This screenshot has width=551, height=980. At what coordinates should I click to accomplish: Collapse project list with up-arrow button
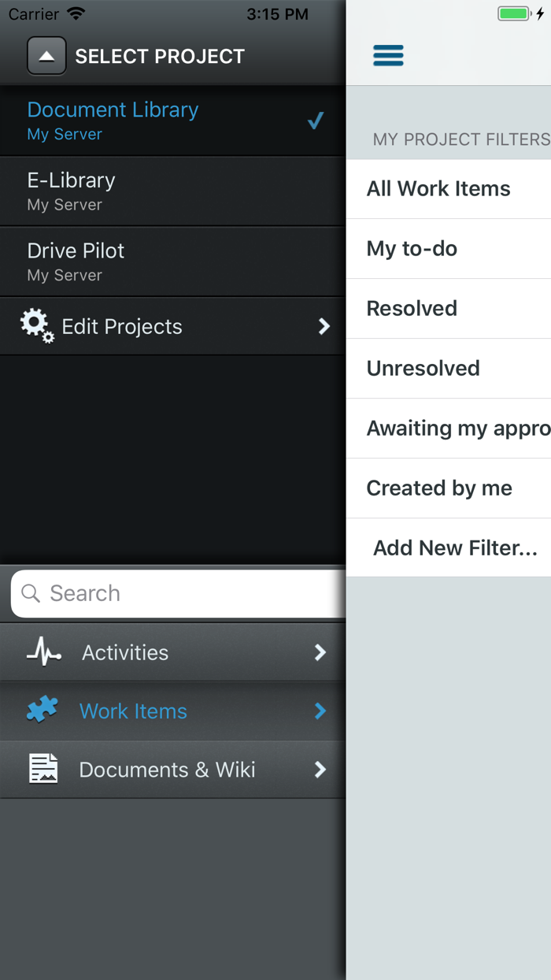click(x=46, y=56)
